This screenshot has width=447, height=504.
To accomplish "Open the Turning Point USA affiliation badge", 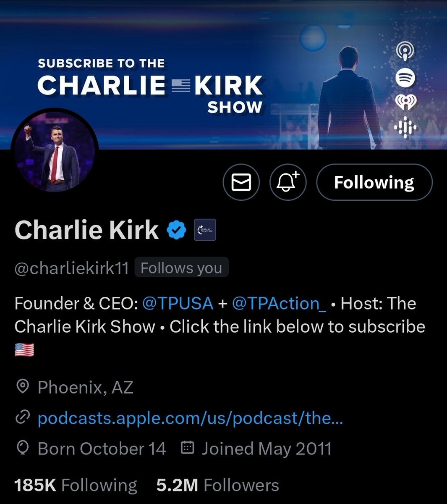I will pyautogui.click(x=205, y=230).
